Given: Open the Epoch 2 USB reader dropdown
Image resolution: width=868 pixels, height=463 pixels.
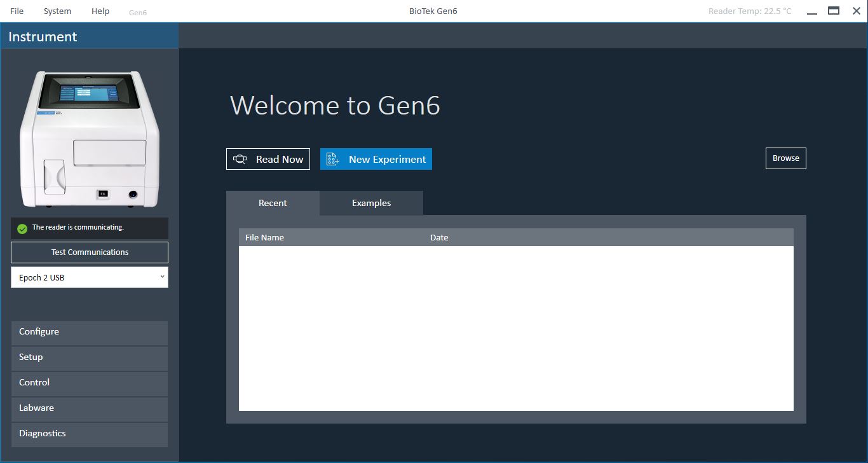Looking at the screenshot, I should click(x=90, y=277).
